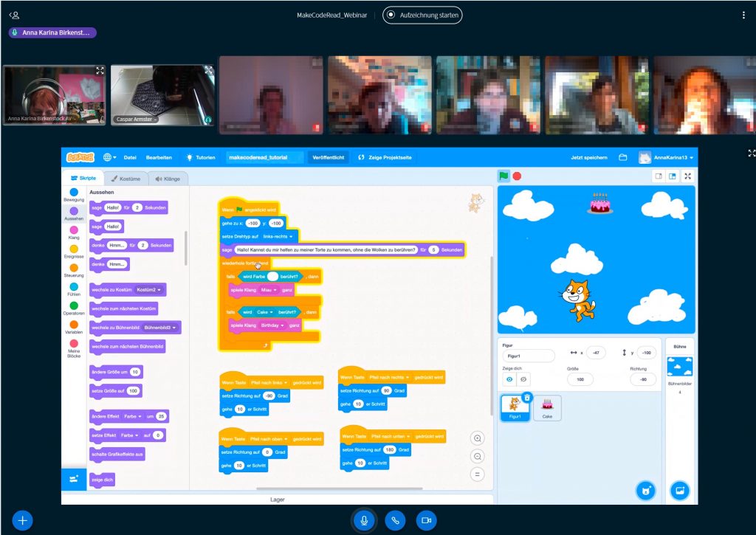The image size is (756, 535).
Task: Open the language globe menu
Action: pyautogui.click(x=109, y=157)
